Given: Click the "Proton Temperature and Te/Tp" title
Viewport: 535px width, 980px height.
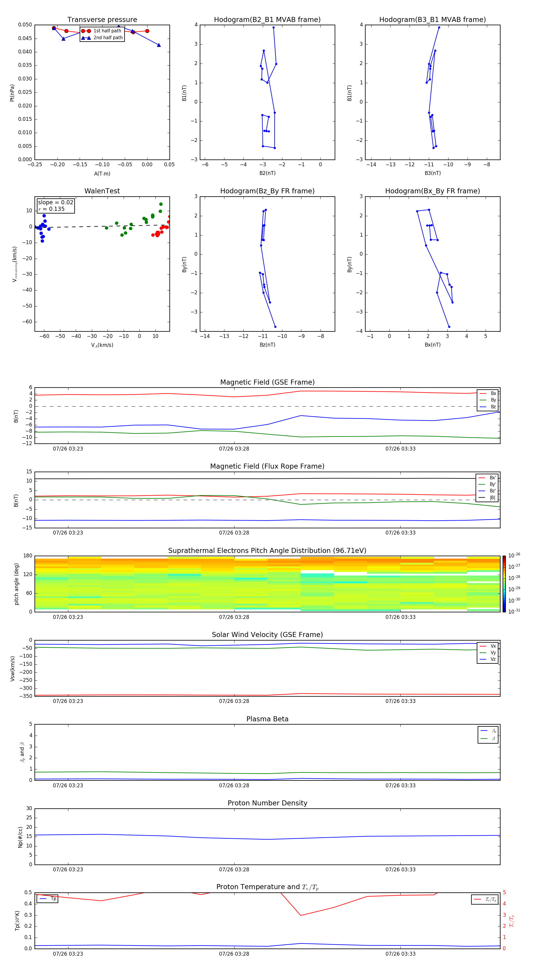Looking at the screenshot, I should coord(267,887).
